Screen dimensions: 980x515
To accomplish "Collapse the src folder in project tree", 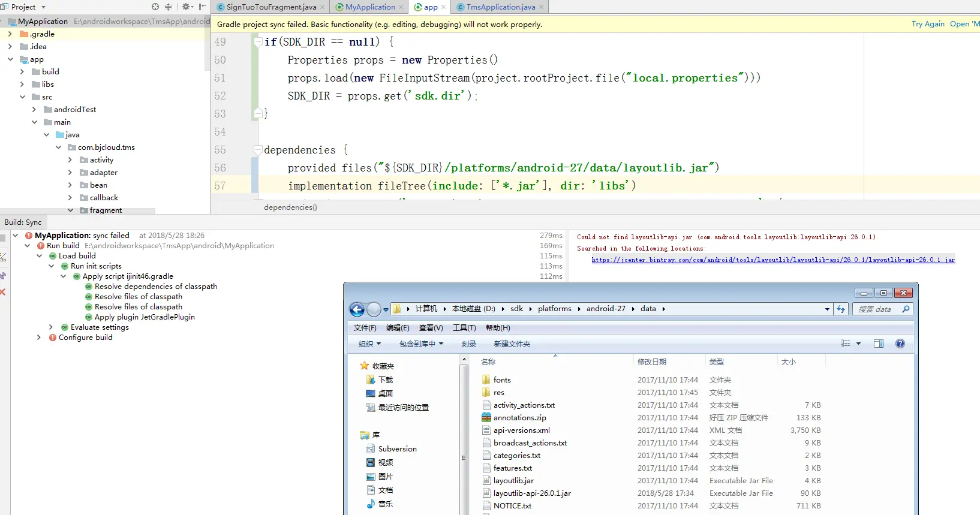I will tap(22, 97).
